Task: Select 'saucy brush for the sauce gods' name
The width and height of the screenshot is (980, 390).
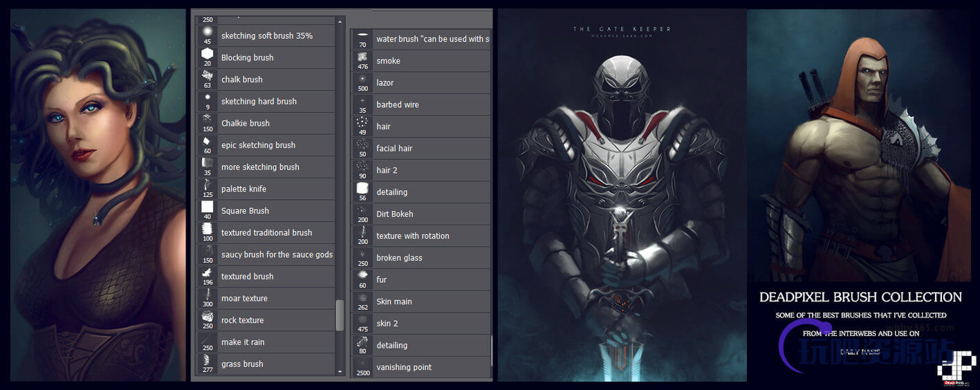Action: coord(277,254)
